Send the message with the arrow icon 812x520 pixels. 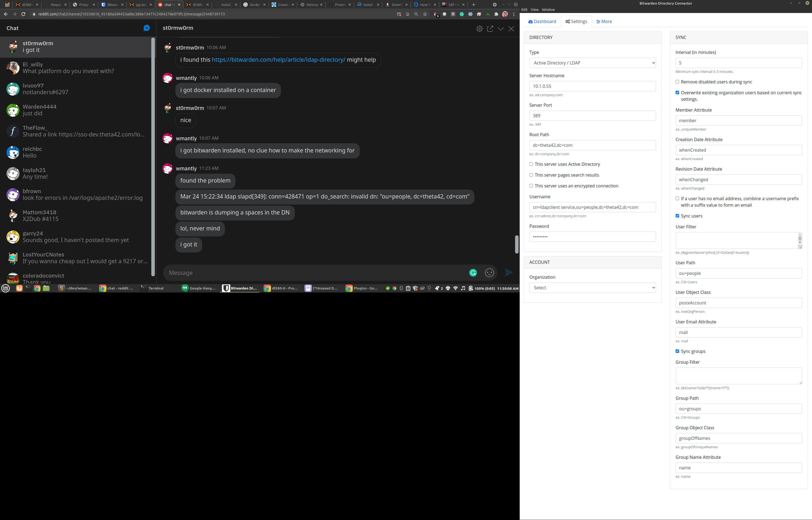tap(508, 272)
